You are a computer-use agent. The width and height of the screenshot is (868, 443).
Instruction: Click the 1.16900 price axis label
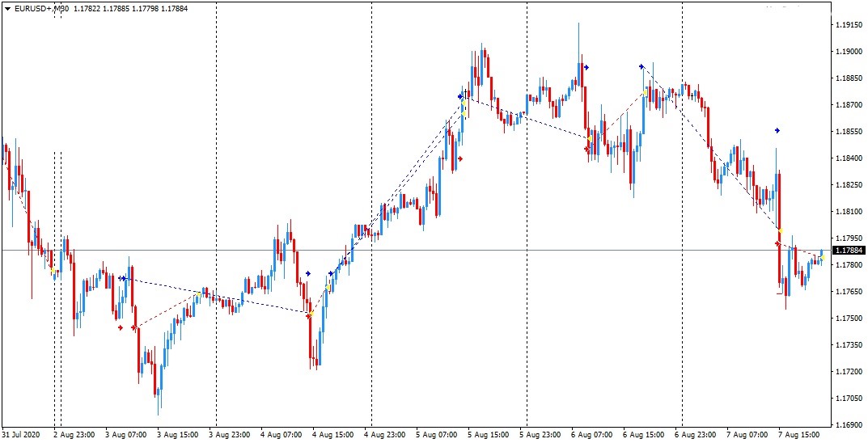tap(849, 425)
